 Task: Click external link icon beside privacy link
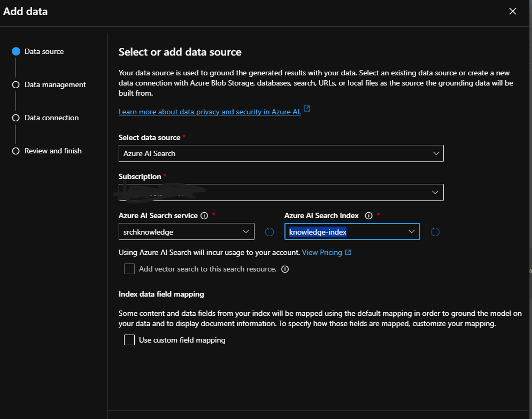(307, 108)
